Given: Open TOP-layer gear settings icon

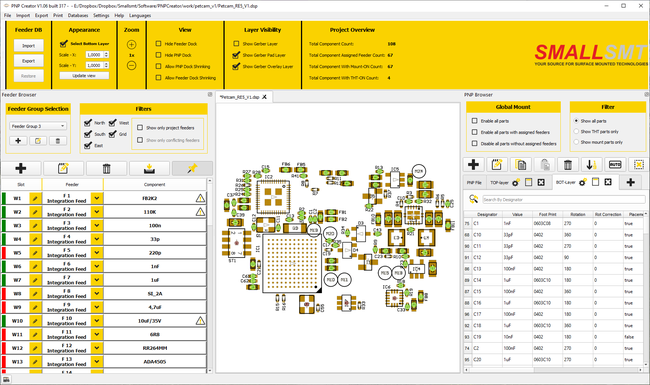Looking at the screenshot, I should [x=516, y=183].
